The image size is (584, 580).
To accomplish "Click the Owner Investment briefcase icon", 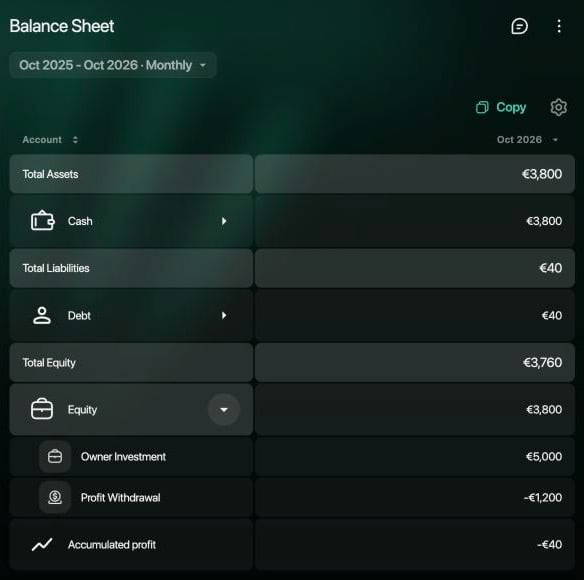I will click(55, 456).
